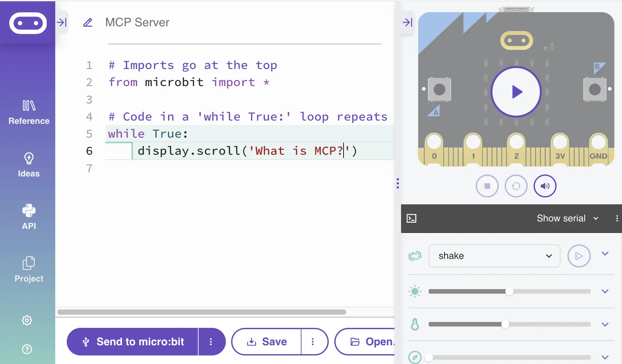This screenshot has height=364, width=622.
Task: Click the Send to micro:bit button
Action: [132, 342]
